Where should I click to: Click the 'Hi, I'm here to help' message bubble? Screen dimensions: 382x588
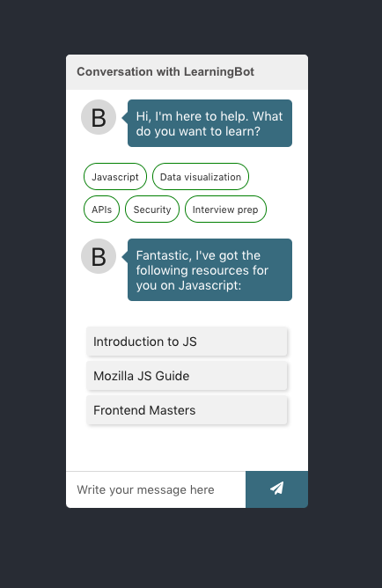click(x=210, y=123)
